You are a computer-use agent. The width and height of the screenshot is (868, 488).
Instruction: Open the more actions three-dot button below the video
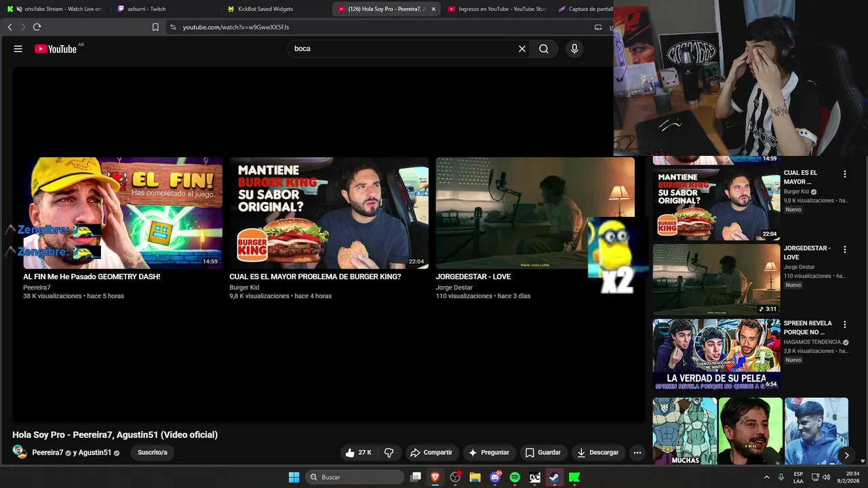[x=637, y=453]
